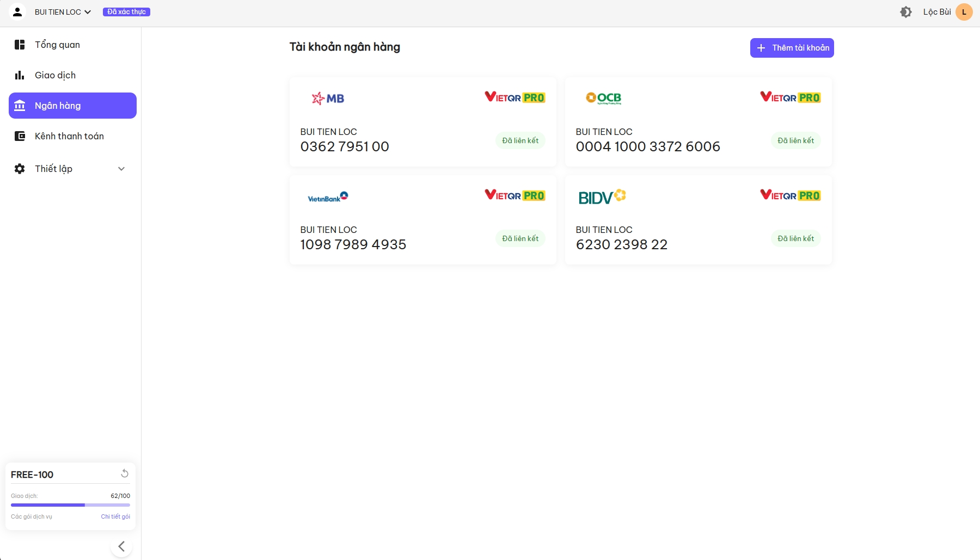Click BUI TIEN LOC name on OCB card
This screenshot has width=980, height=560.
tap(604, 132)
